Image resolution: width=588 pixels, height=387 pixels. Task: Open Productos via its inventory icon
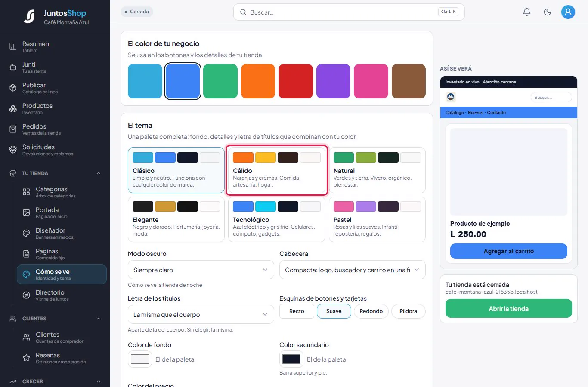(x=13, y=108)
